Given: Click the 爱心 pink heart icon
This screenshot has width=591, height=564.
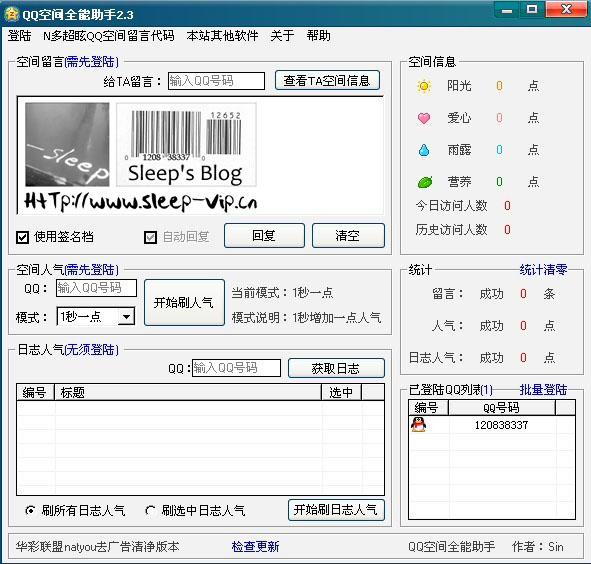Looking at the screenshot, I should tap(424, 118).
